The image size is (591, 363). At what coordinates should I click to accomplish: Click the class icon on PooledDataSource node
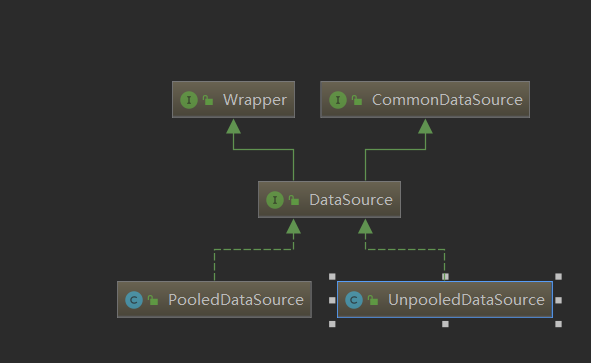134,300
